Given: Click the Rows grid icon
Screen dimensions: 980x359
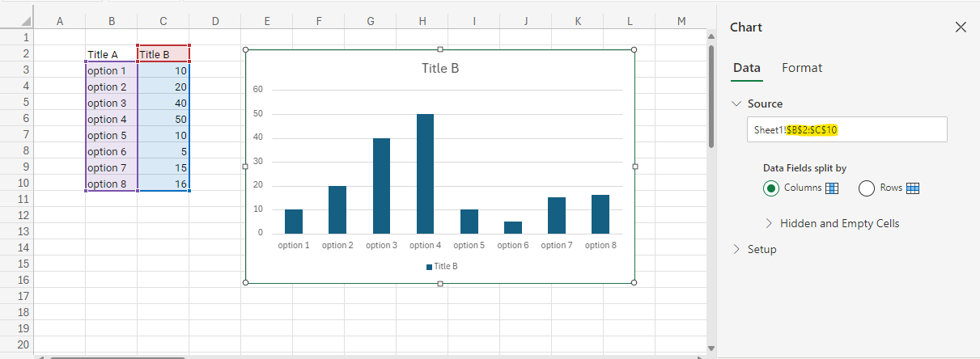Looking at the screenshot, I should [x=913, y=188].
